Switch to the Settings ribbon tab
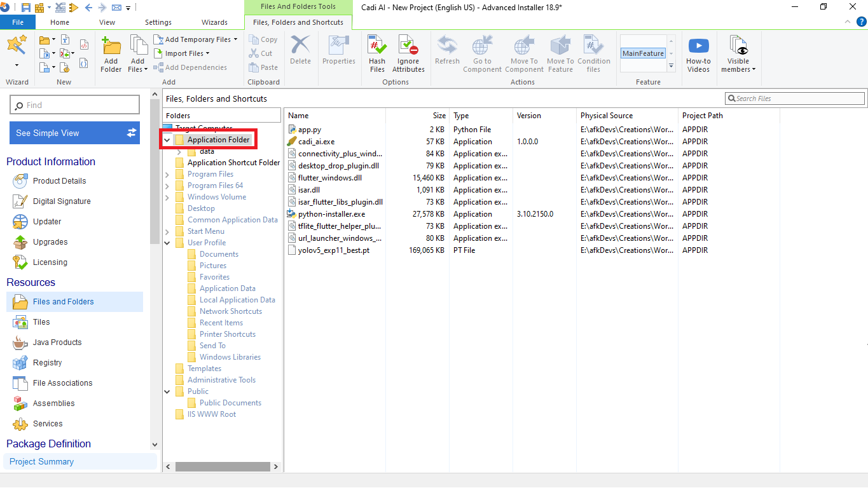The image size is (868, 488). click(158, 22)
